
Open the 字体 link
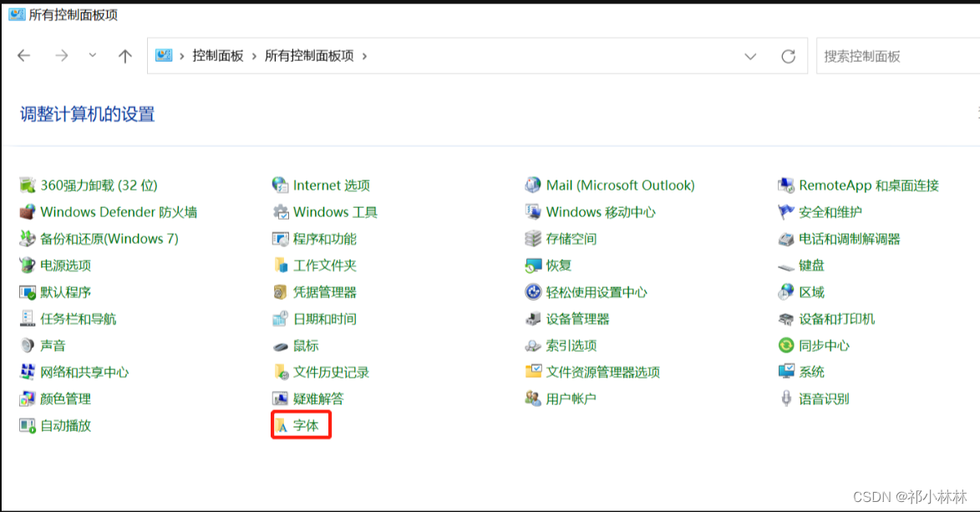tap(306, 426)
